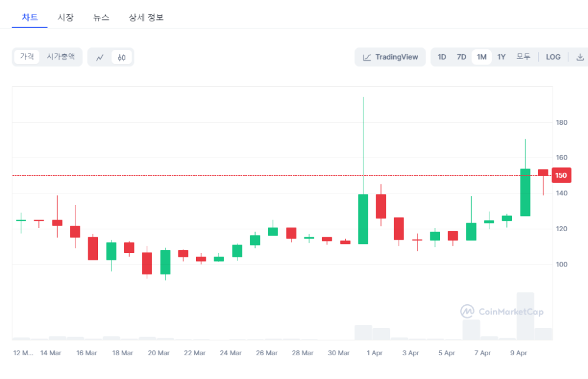The height and width of the screenshot is (379, 588).
Task: Open the 시장 tab
Action: pyautogui.click(x=65, y=18)
